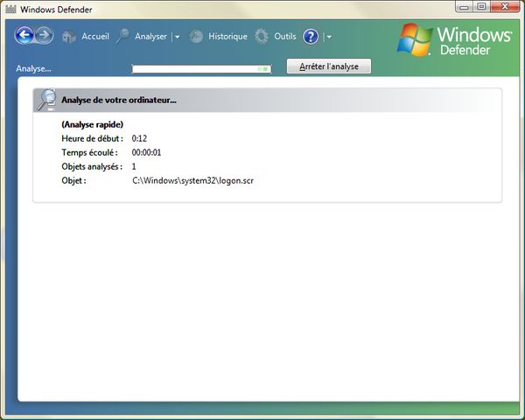
Task: Click the Back arrow navigation button
Action: click(x=24, y=36)
